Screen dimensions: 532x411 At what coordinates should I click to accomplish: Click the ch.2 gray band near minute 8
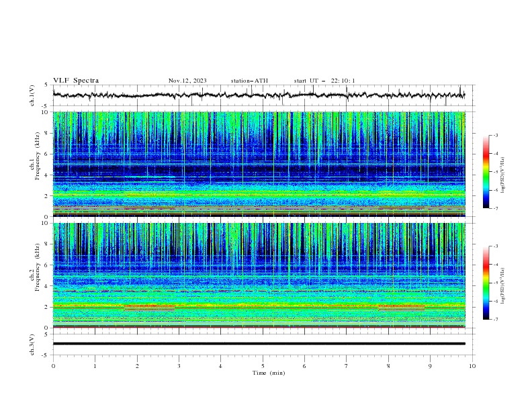point(402,309)
